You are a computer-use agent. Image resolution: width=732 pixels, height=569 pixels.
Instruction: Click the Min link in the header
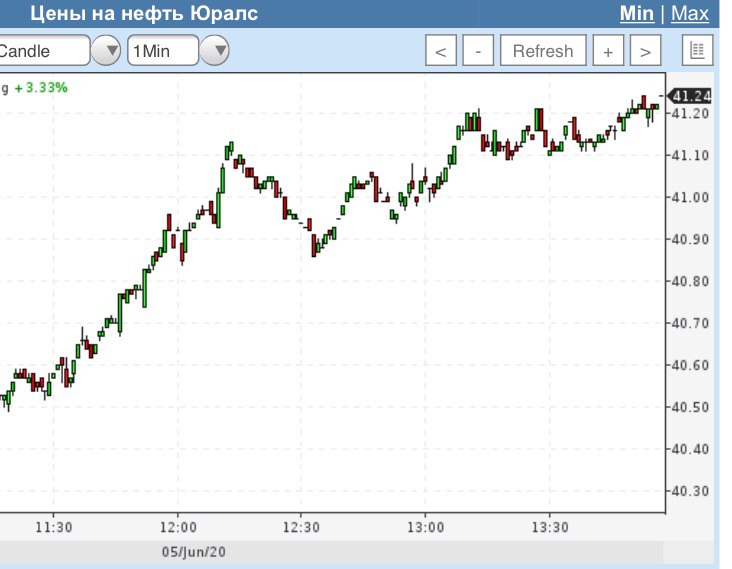(637, 14)
